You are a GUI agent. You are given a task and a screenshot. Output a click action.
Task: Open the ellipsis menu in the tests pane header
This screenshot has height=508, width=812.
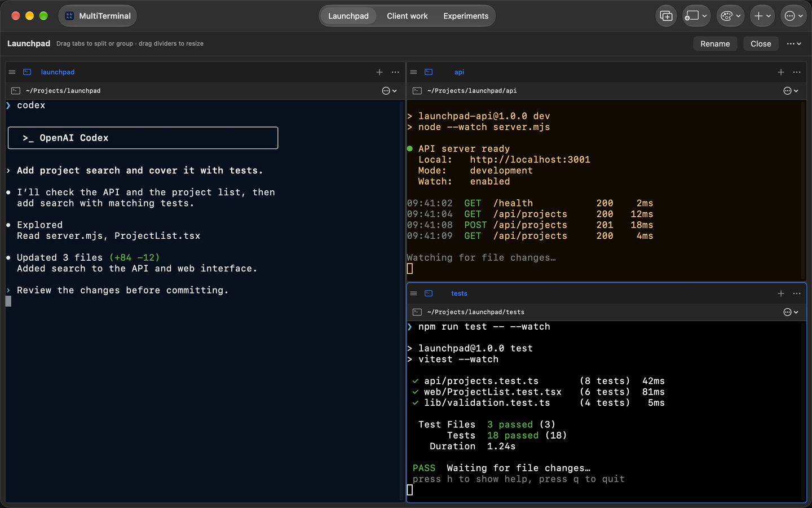tap(797, 294)
